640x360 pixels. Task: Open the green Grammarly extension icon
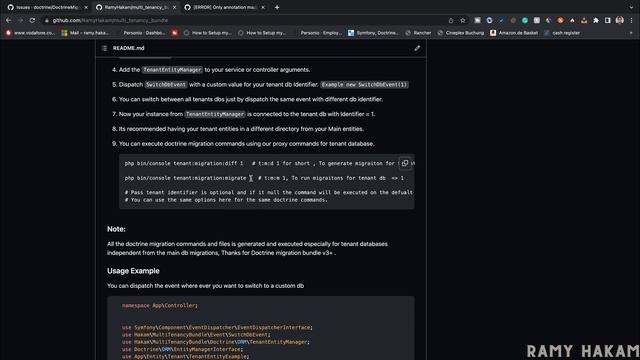pyautogui.click(x=525, y=20)
